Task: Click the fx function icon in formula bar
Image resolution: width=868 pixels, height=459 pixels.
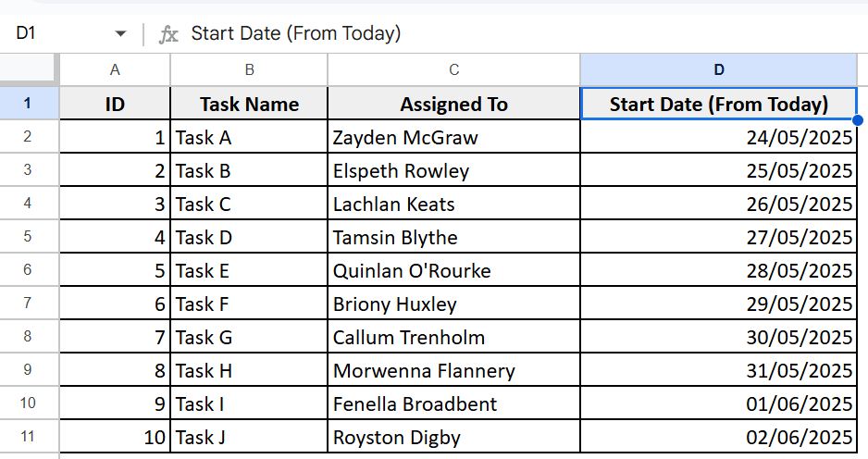Action: point(168,34)
